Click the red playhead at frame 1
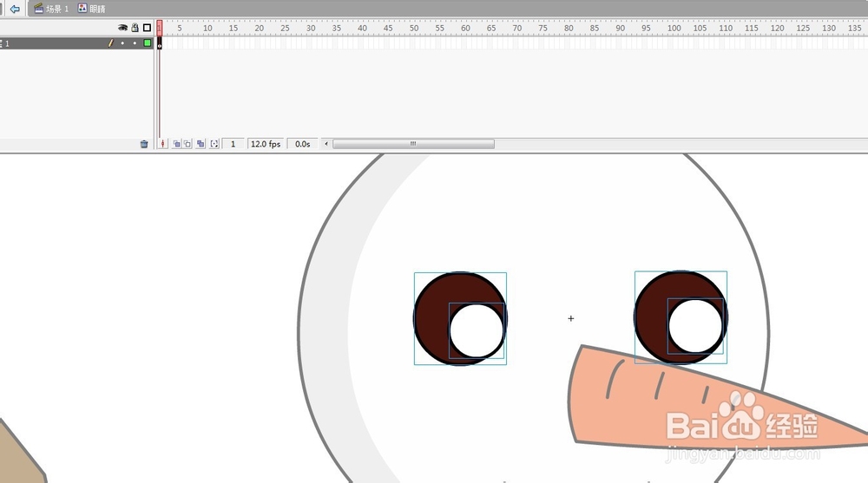Viewport: 868px width, 483px height. coord(160,28)
